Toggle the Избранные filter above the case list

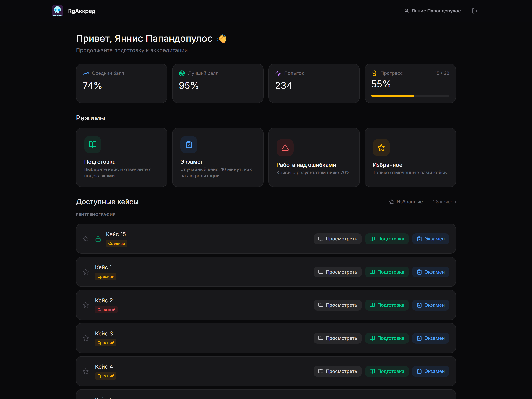(x=406, y=202)
